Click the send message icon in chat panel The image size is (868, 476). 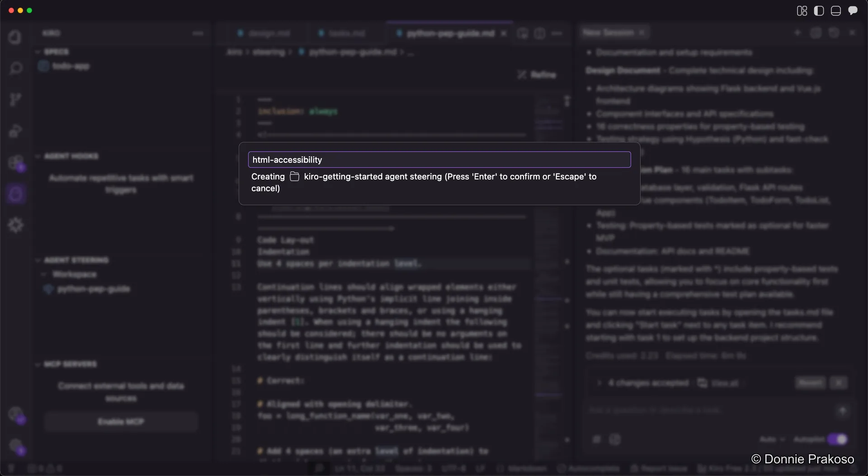842,410
